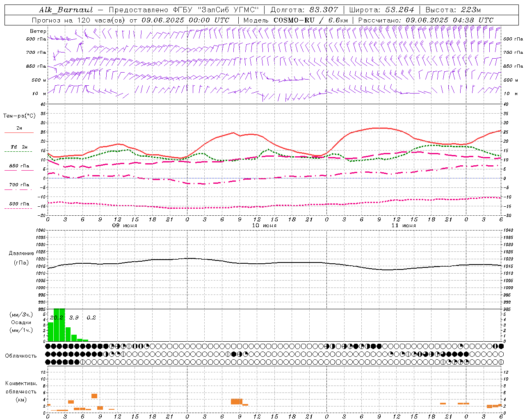Image resolution: width=525 pixels, height=420 pixels.
Task: Click the Давление panel label
Action: [x=21, y=253]
